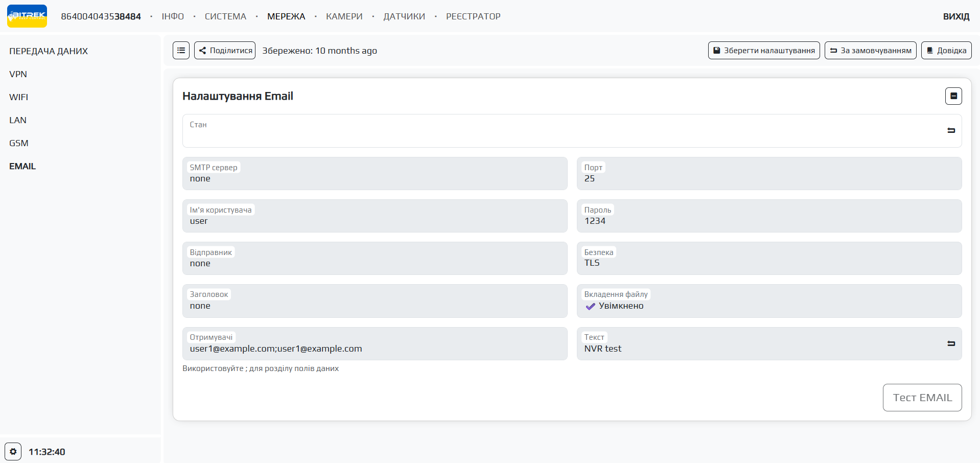The width and height of the screenshot is (980, 463).
Task: Click the Отримувачі recipients field
Action: (375, 349)
